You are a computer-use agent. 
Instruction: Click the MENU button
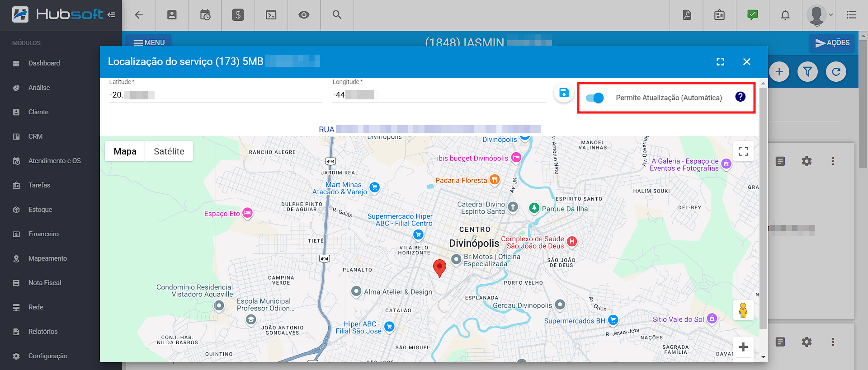[149, 42]
